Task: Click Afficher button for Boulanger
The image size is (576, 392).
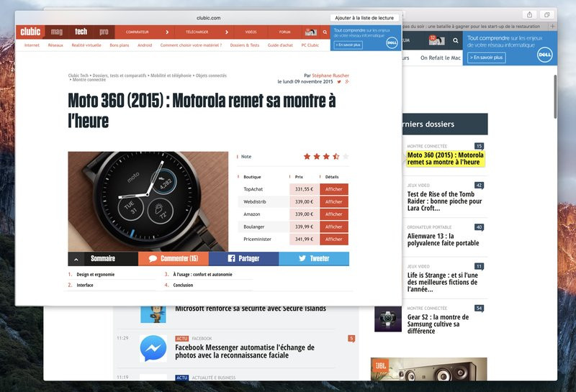Action: (x=334, y=227)
